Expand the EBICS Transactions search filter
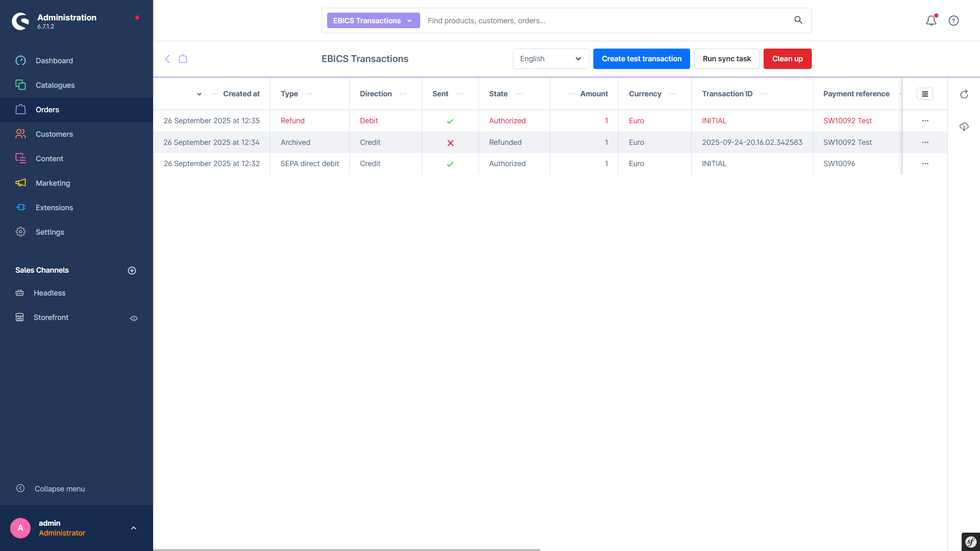Screen dimensions: 980x551 tap(373, 20)
